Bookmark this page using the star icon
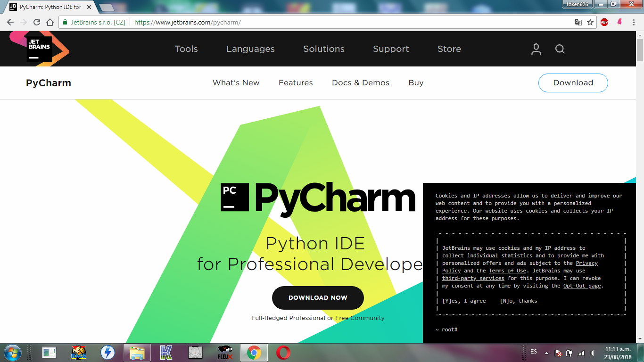The width and height of the screenshot is (644, 362). 591,22
